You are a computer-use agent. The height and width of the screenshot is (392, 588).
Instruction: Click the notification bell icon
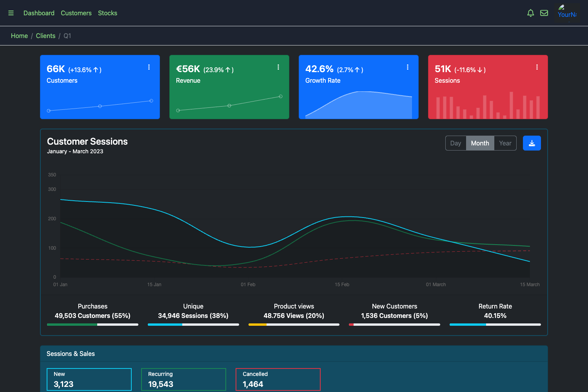530,13
